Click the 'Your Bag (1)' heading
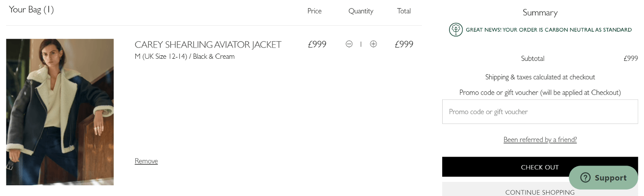The width and height of the screenshot is (644, 196). (x=31, y=9)
